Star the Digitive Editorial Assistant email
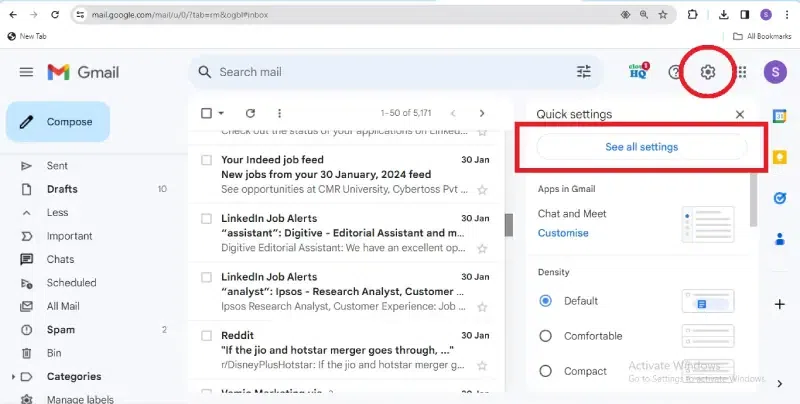The image size is (800, 404). click(482, 248)
